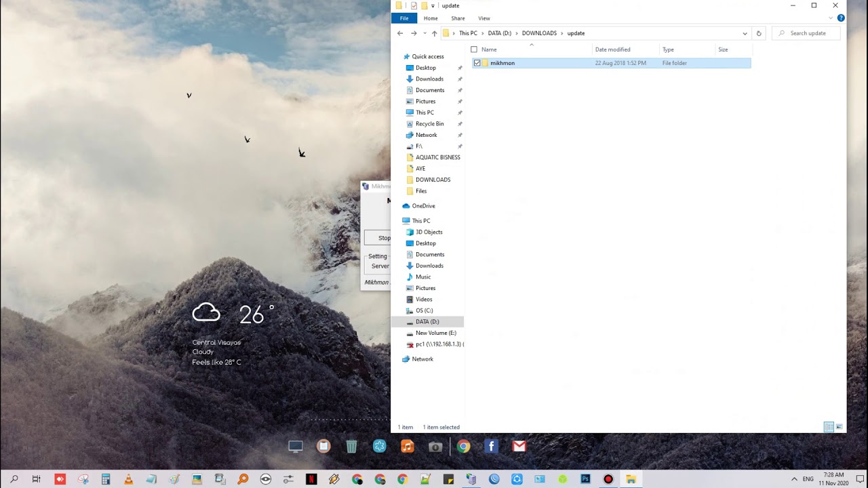Switch to large icons view toggle
Image resolution: width=868 pixels, height=488 pixels.
coord(840,427)
